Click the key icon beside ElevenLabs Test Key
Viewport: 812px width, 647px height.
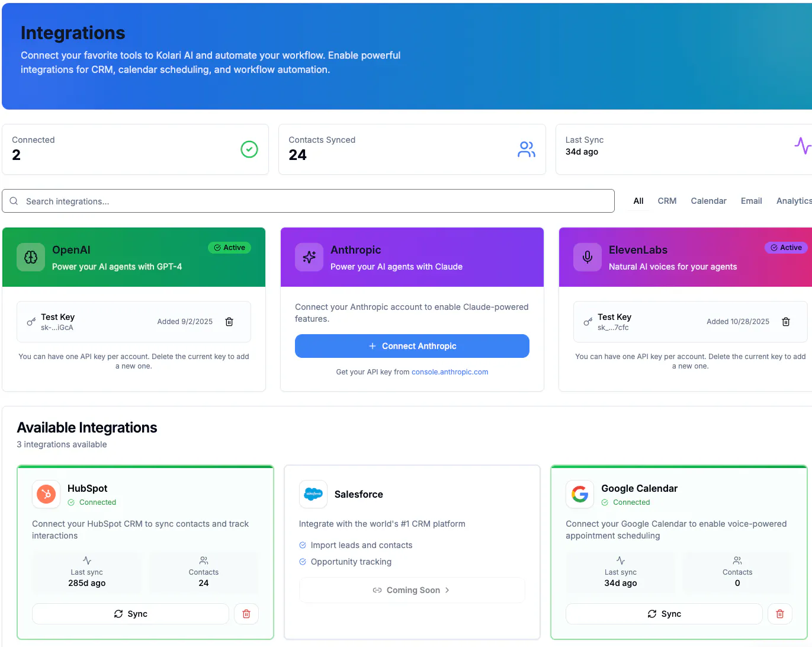pyautogui.click(x=588, y=322)
